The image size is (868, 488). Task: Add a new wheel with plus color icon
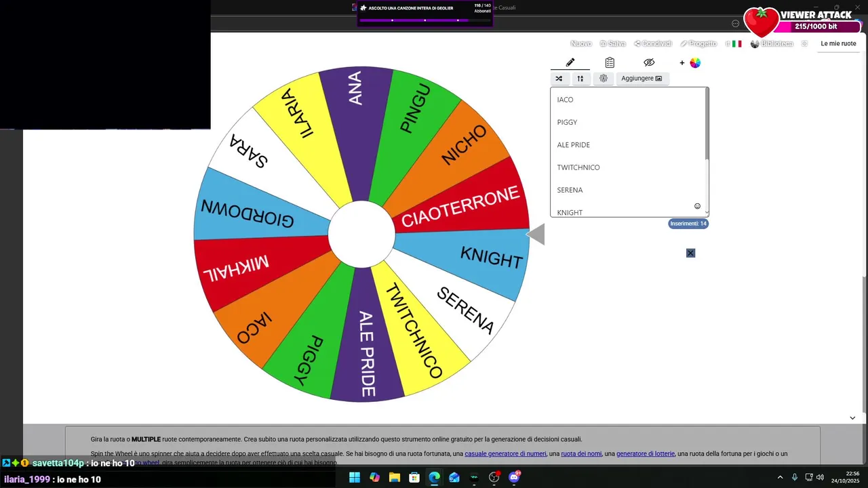(x=690, y=62)
